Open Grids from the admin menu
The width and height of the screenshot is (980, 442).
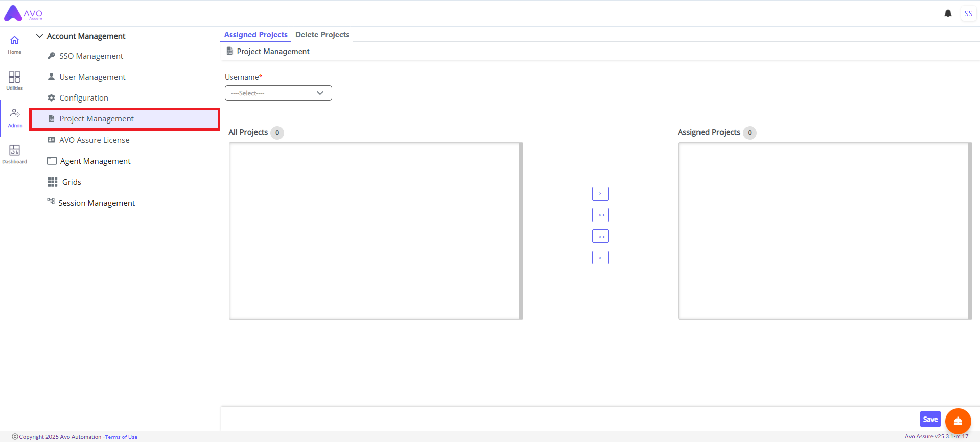tap(72, 182)
